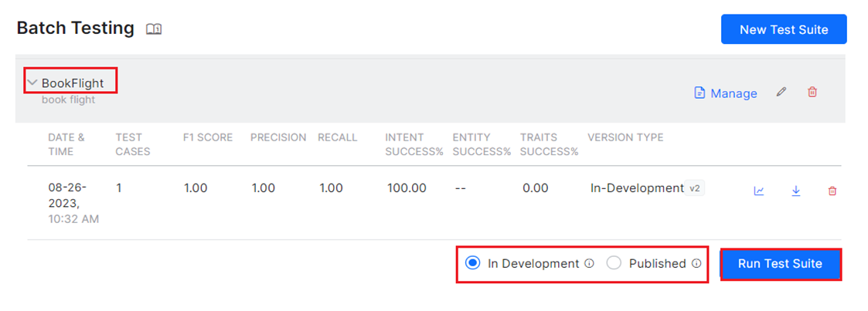The height and width of the screenshot is (311, 868).
Task: Delete the 08-26-2023 test run row
Action: 832,191
